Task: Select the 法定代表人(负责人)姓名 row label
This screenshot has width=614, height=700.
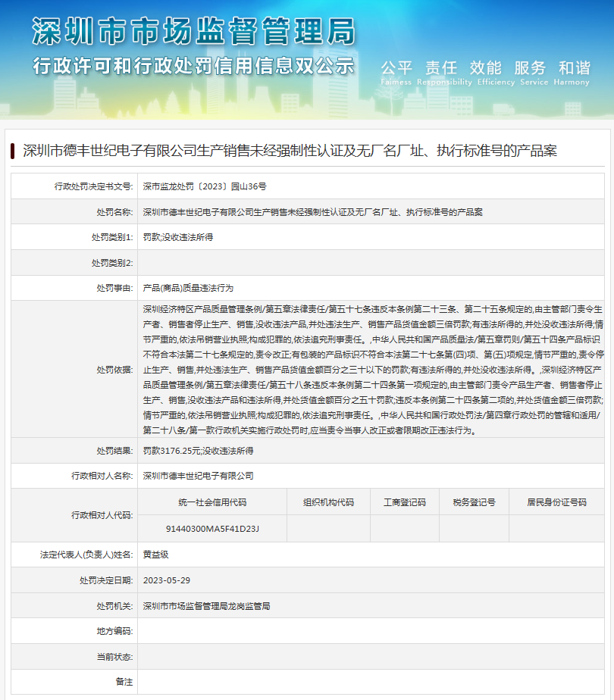Action: 86,555
